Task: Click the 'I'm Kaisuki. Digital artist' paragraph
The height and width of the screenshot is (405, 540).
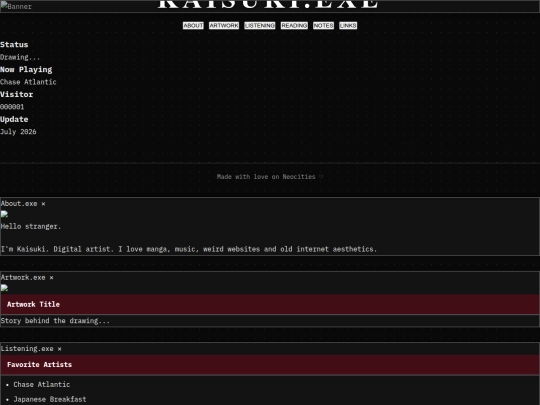Action: (x=189, y=249)
